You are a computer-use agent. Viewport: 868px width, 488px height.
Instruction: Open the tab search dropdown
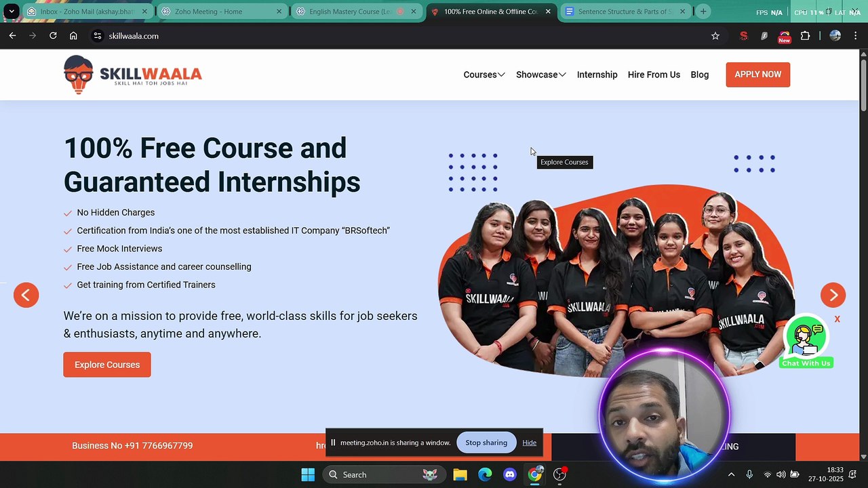pyautogui.click(x=12, y=12)
